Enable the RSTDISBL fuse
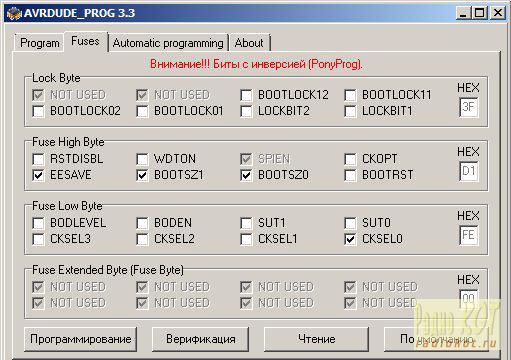 [x=38, y=159]
